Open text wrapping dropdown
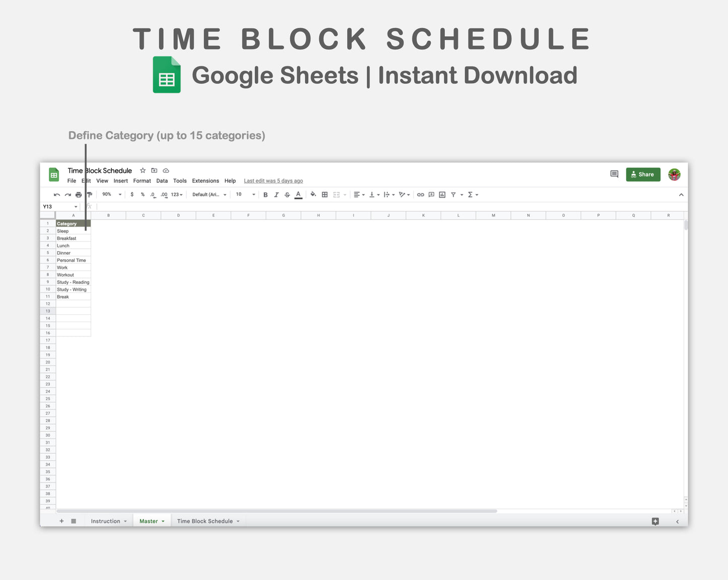This screenshot has height=580, width=728. pos(389,195)
